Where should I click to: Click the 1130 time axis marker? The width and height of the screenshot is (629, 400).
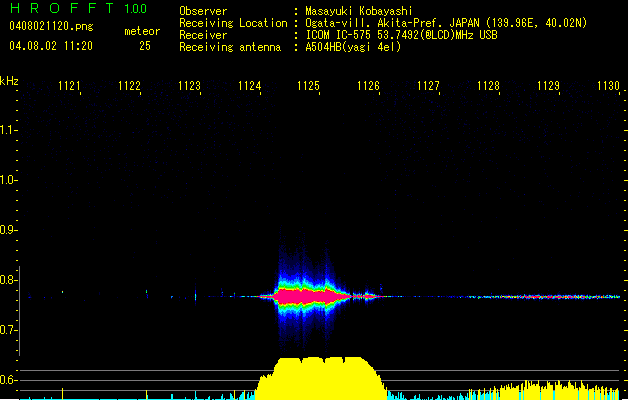608,86
